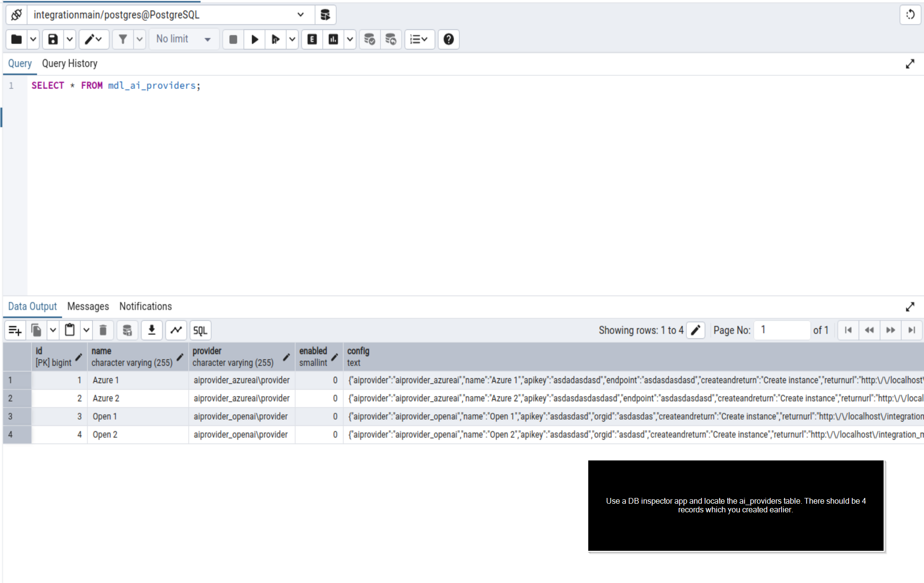Click the config column header
924x583 pixels.
[x=633, y=357]
